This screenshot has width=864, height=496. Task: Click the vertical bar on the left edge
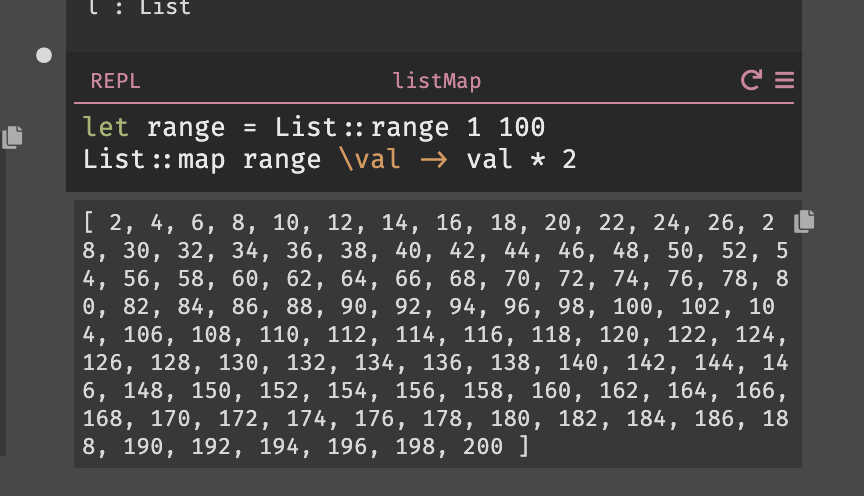pos(3,303)
